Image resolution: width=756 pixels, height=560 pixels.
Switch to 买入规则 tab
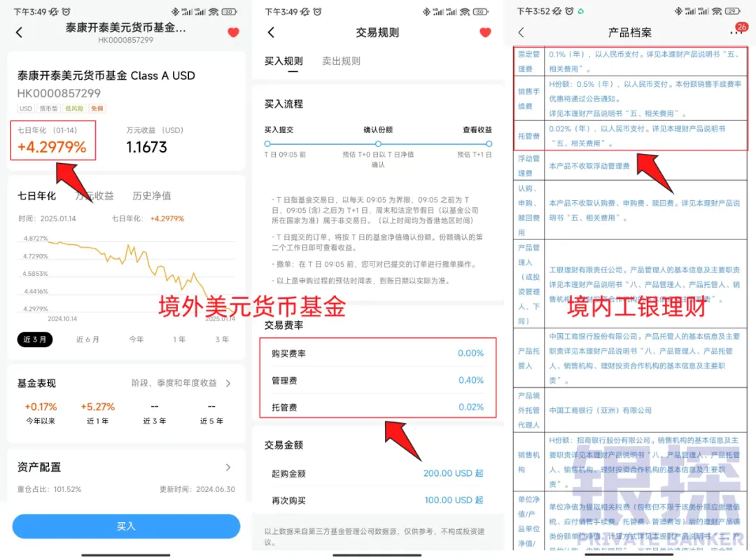(x=283, y=62)
